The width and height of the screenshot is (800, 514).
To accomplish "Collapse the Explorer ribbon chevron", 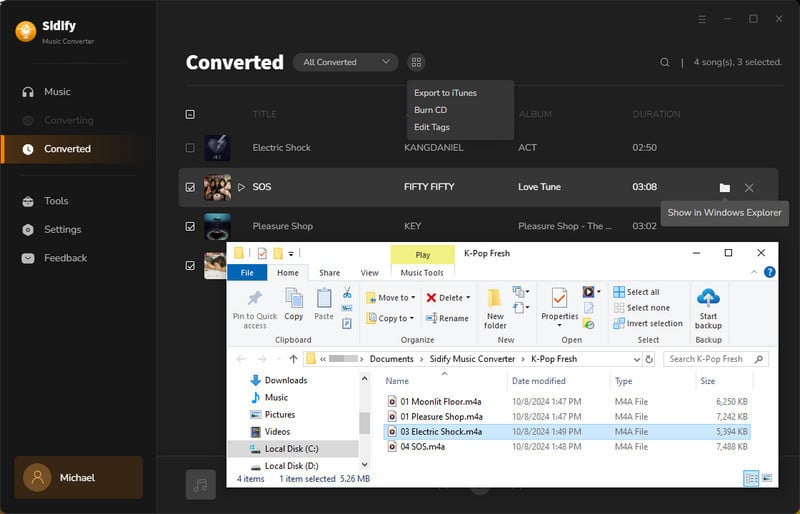I will [754, 273].
